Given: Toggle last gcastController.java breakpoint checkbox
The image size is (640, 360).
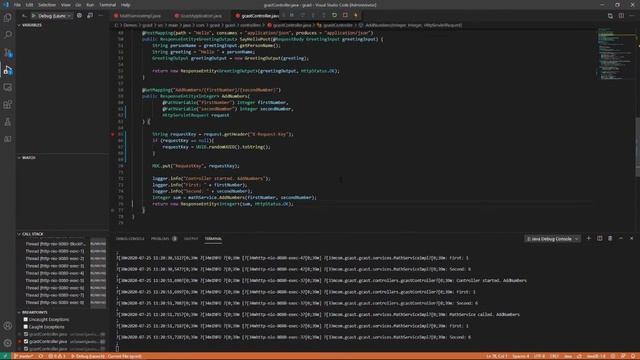Looking at the screenshot, I should (26, 349).
